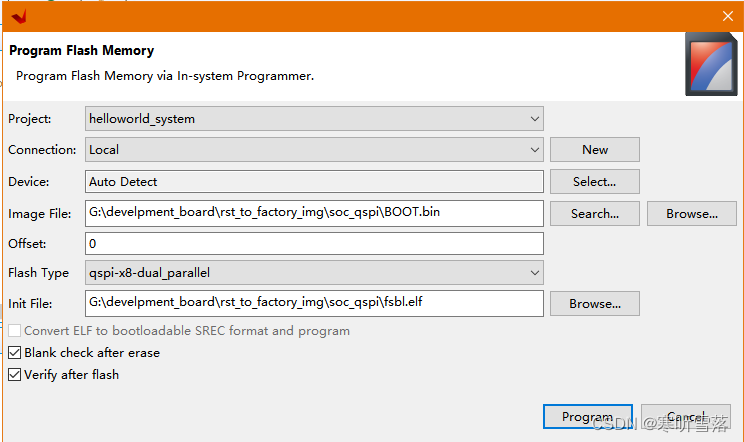
Task: Focus the Device field showing Auto Detect
Action: click(x=314, y=182)
